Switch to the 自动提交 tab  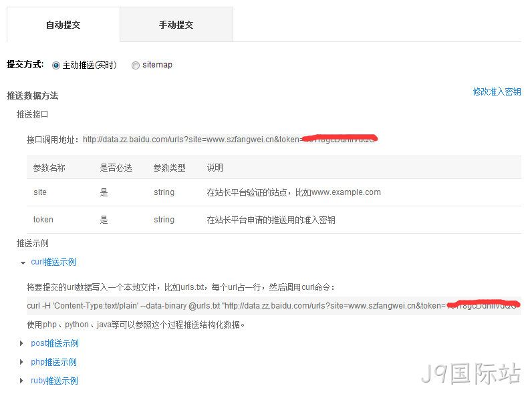tap(63, 25)
